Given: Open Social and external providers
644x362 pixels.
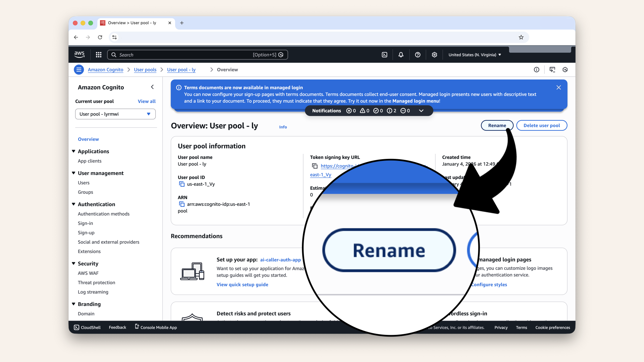Looking at the screenshot, I should pos(108,242).
